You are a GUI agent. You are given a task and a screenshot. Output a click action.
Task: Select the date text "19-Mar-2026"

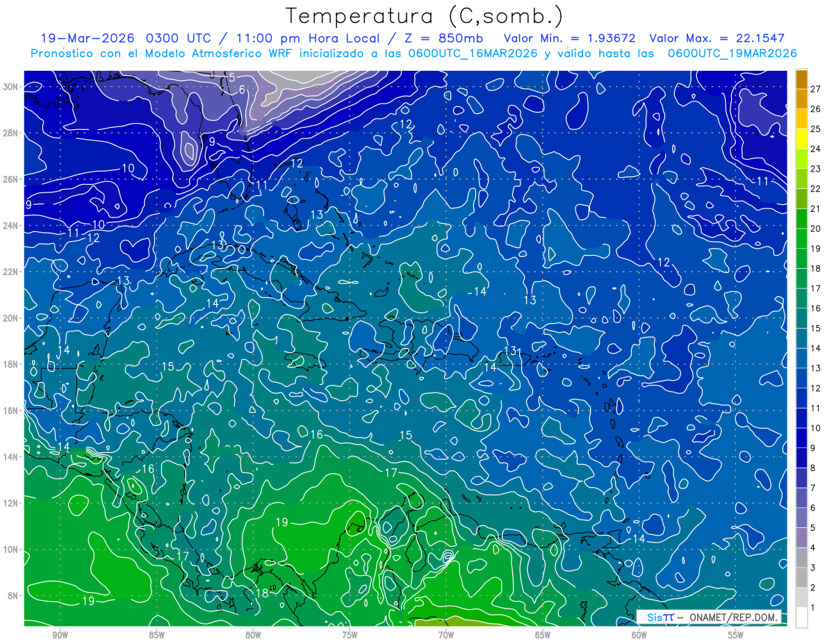click(87, 38)
